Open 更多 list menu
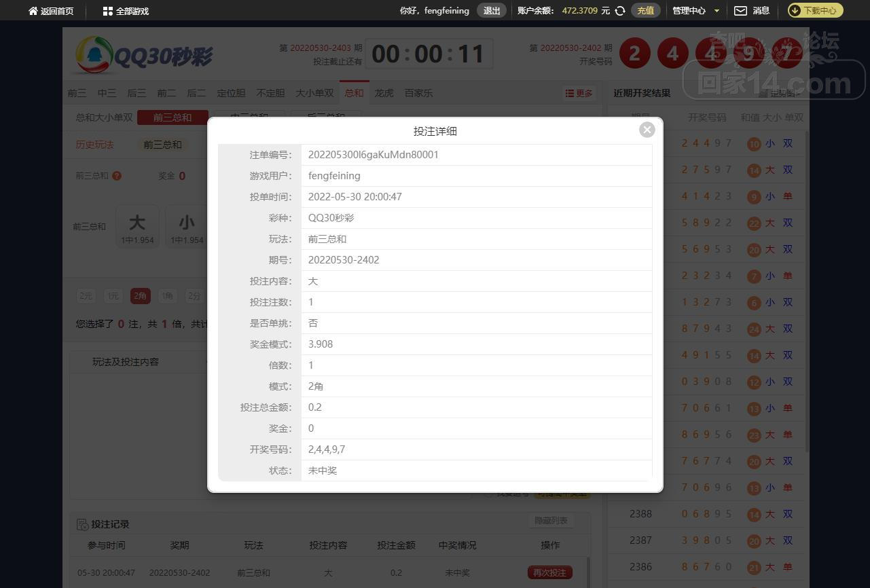The height and width of the screenshot is (588, 870). tap(579, 93)
